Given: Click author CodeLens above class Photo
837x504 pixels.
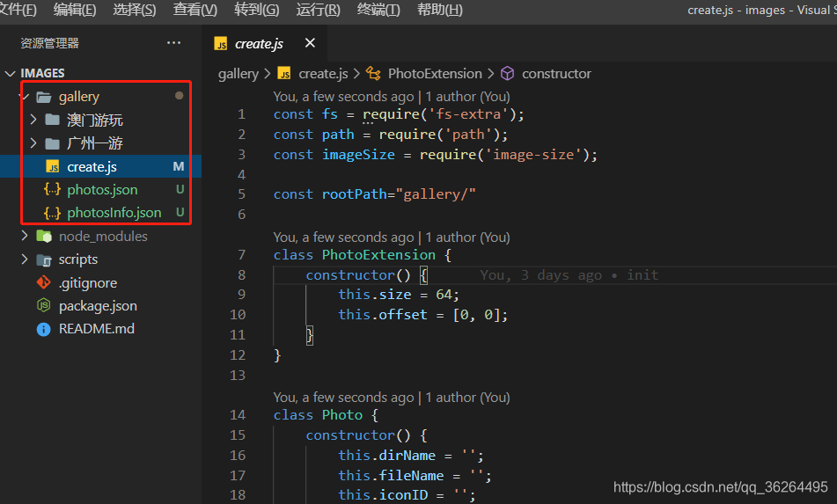Looking at the screenshot, I should pyautogui.click(x=392, y=398).
